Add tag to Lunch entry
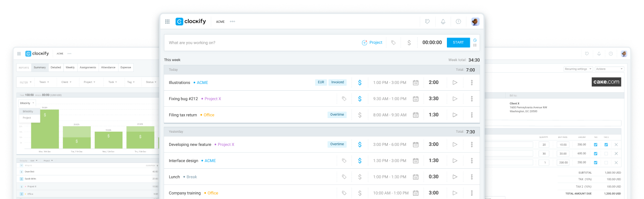This screenshot has width=644, height=199. click(x=344, y=177)
